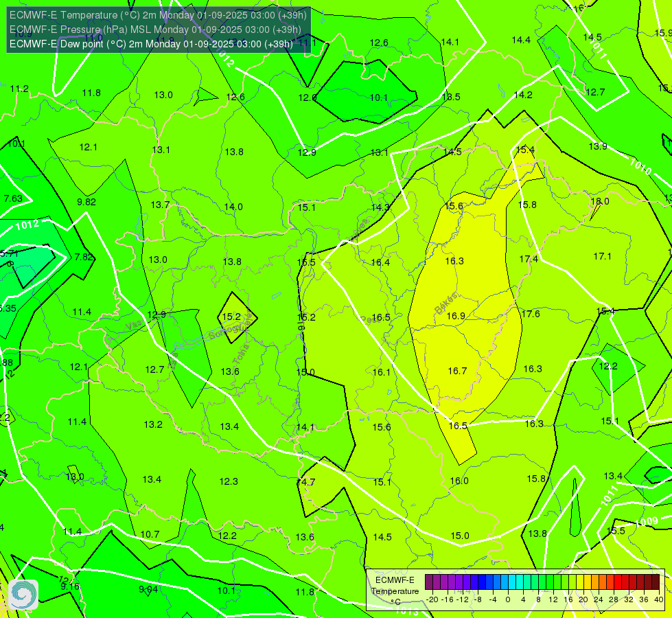The width and height of the screenshot is (672, 618).
Task: Click the 13.9 temperature value
Action: pyautogui.click(x=597, y=146)
